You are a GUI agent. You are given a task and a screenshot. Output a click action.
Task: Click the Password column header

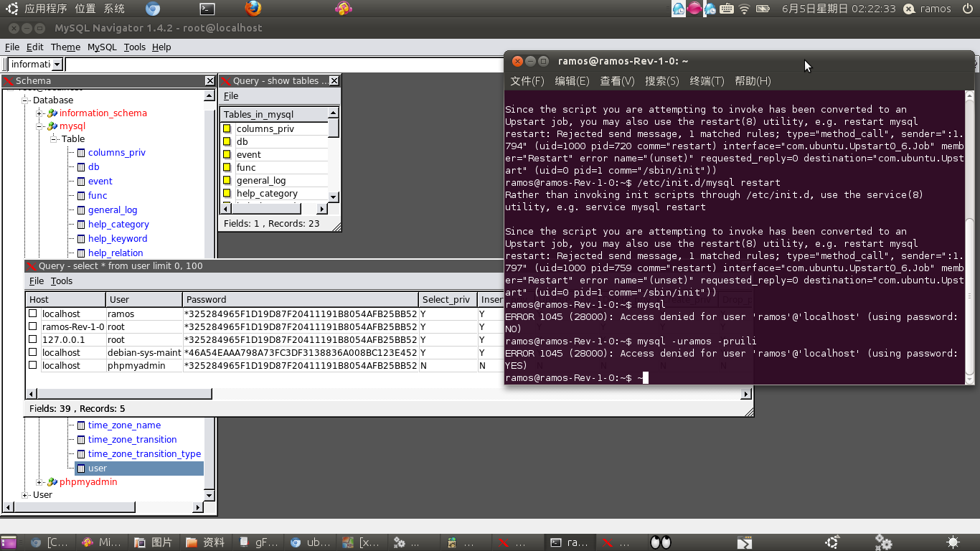[301, 300]
